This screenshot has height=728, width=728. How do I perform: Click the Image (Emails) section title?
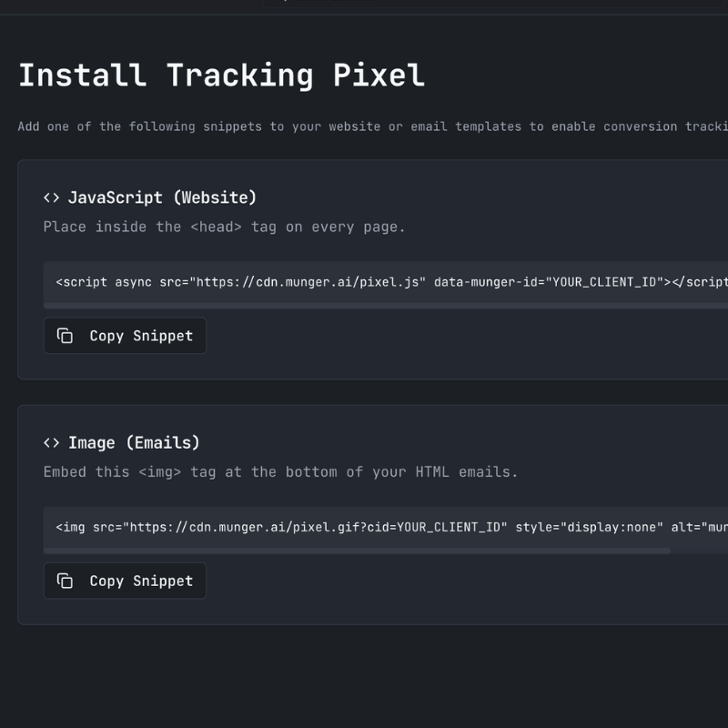[x=134, y=443]
